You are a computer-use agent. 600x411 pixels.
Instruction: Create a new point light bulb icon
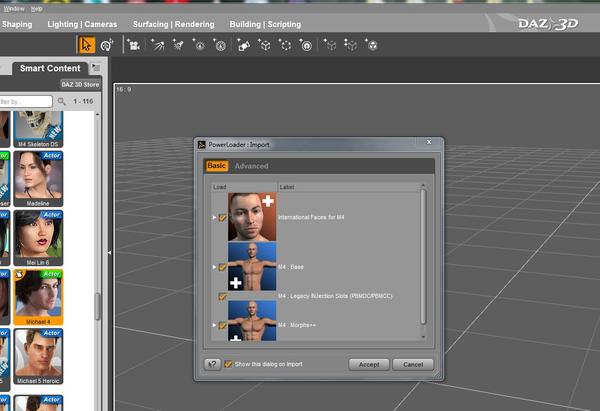199,45
